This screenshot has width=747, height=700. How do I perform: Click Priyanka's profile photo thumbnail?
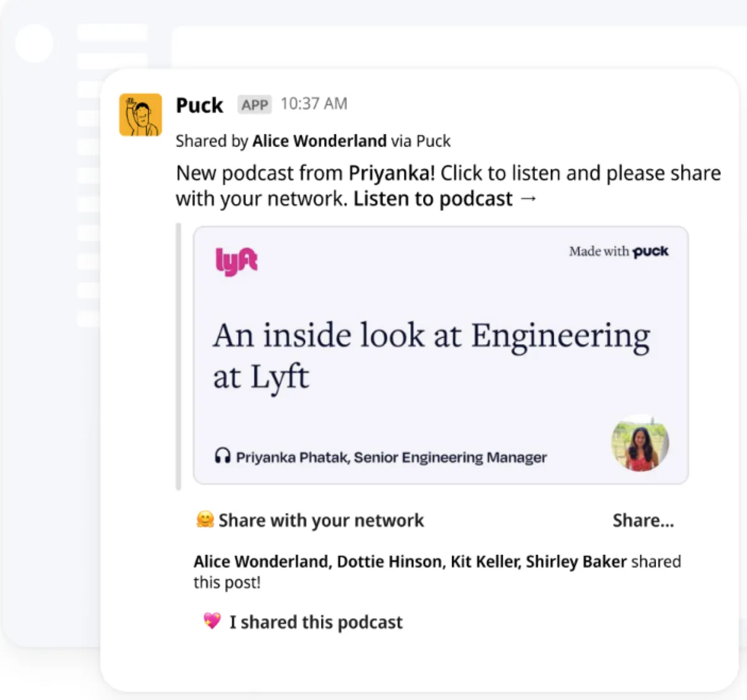click(640, 443)
